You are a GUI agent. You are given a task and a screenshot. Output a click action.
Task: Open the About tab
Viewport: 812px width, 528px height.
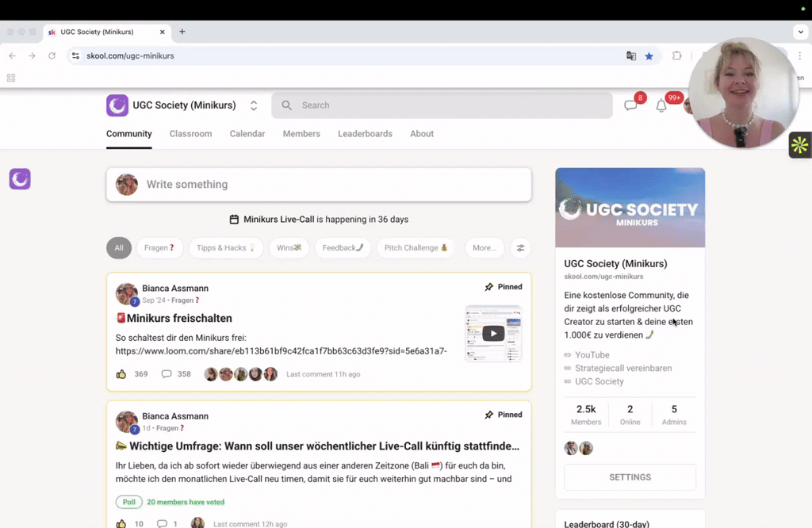pyautogui.click(x=422, y=133)
